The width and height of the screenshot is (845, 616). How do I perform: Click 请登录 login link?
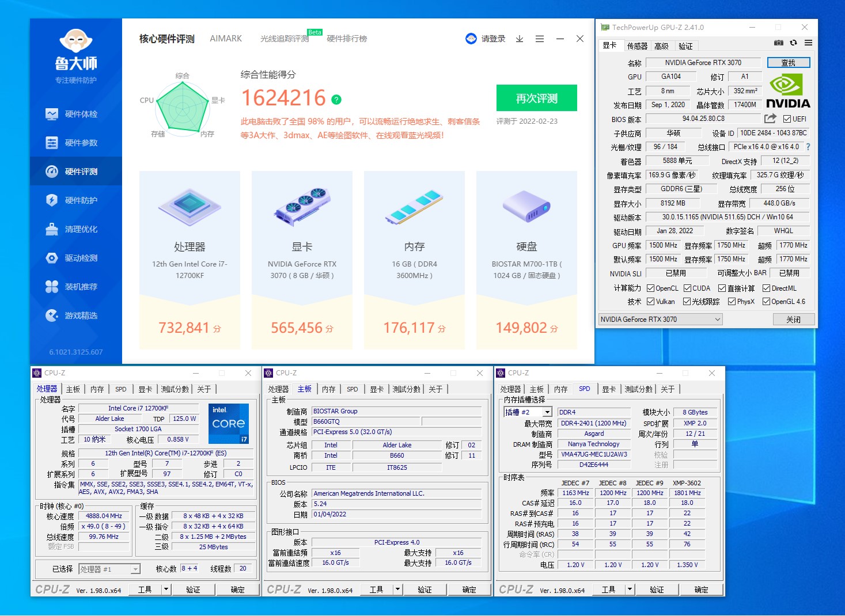point(493,39)
